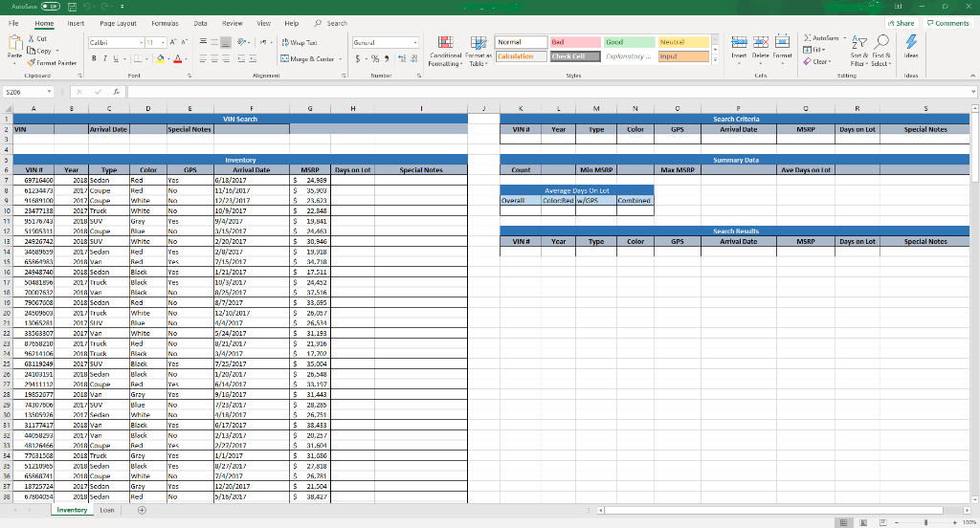
Task: Expand the cell styles gallery
Action: coord(715,60)
